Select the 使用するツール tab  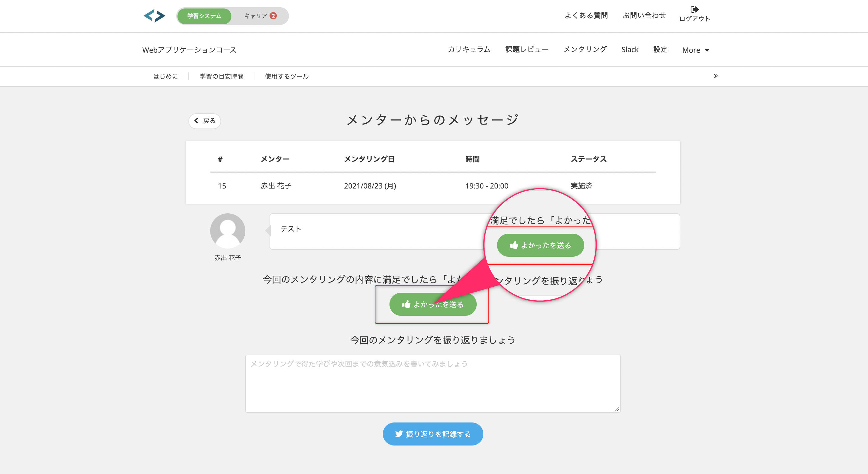[x=287, y=76]
